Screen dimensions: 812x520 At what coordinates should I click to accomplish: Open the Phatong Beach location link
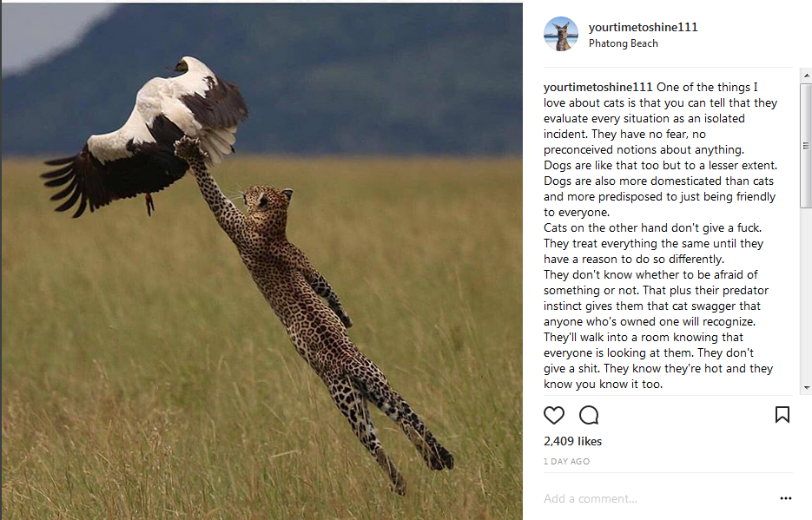[623, 43]
